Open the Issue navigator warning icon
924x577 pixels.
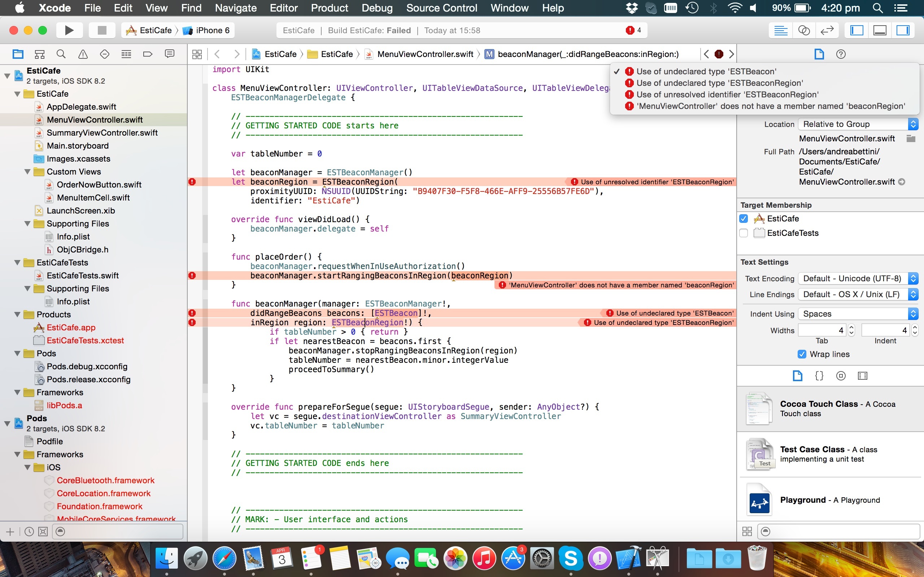[83, 54]
